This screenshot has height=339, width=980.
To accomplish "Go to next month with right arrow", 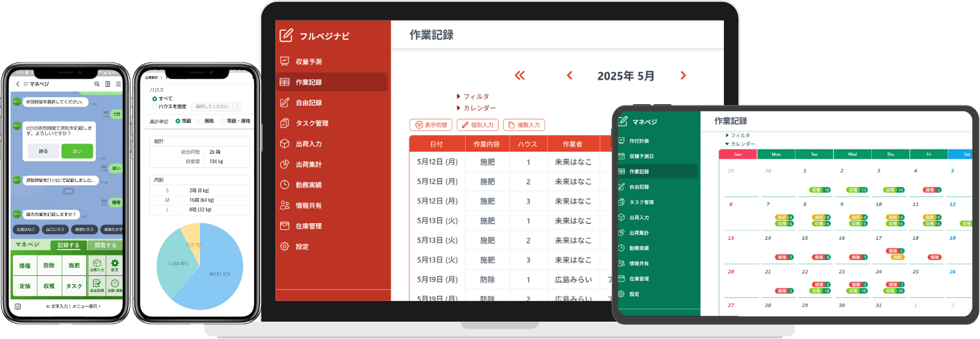I will (683, 76).
